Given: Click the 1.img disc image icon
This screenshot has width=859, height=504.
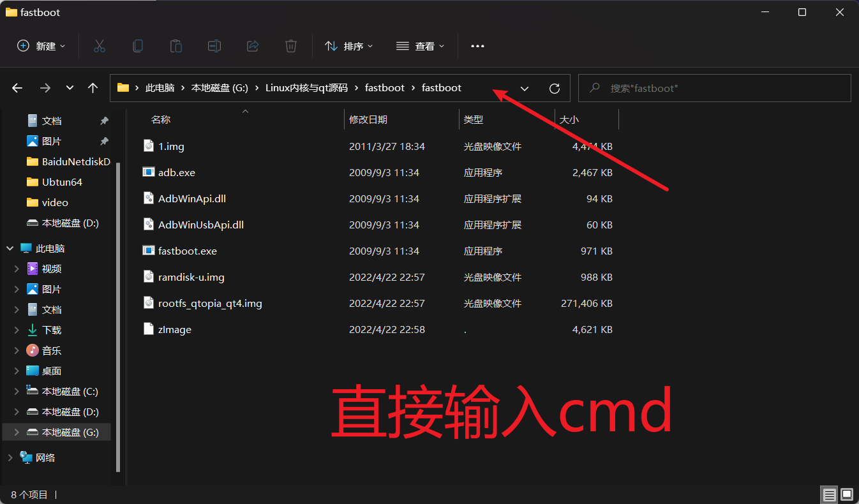Looking at the screenshot, I should point(148,146).
